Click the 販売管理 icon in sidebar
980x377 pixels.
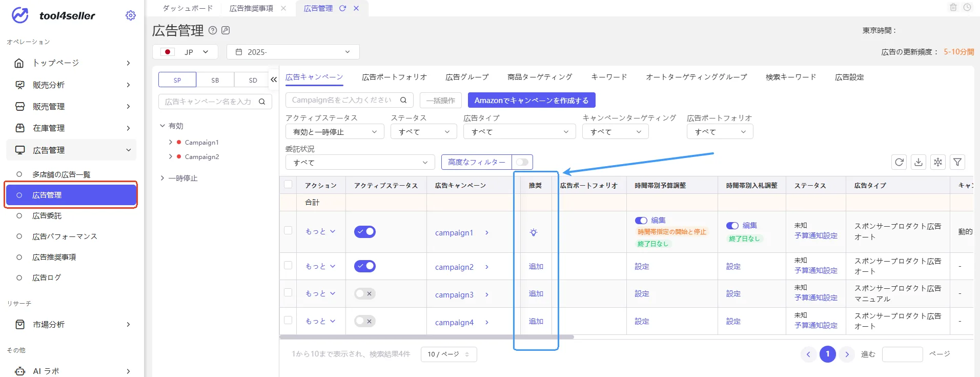point(20,106)
